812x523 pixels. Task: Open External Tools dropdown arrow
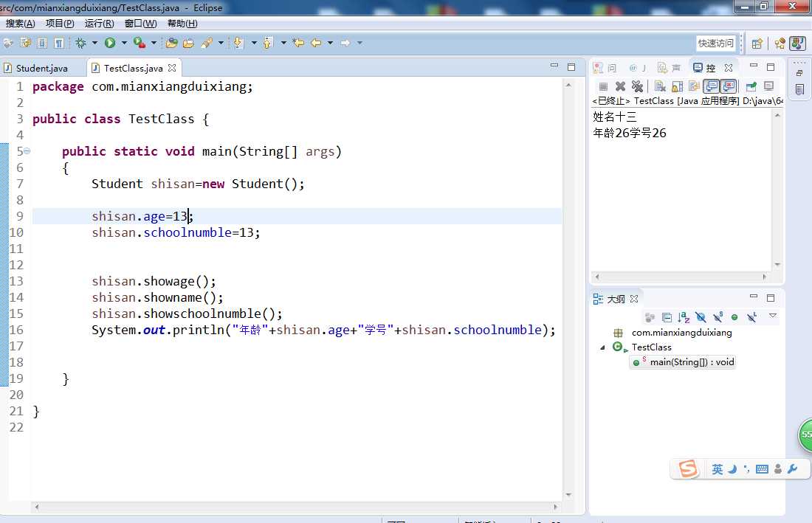click(154, 43)
